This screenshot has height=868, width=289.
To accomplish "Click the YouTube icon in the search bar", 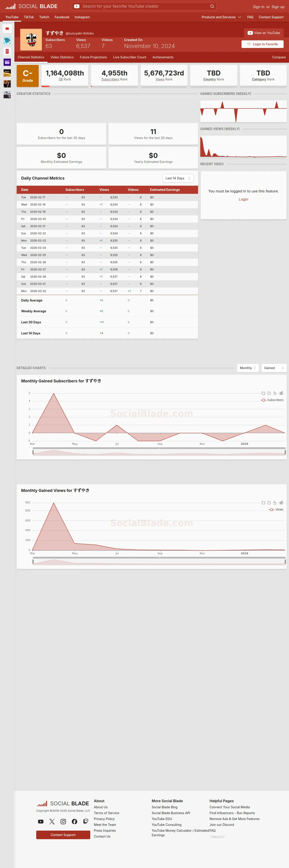I will [77, 6].
